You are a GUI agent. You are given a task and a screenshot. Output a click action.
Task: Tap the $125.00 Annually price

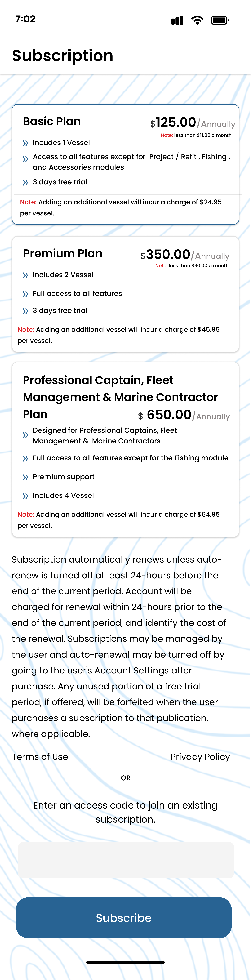click(x=192, y=123)
